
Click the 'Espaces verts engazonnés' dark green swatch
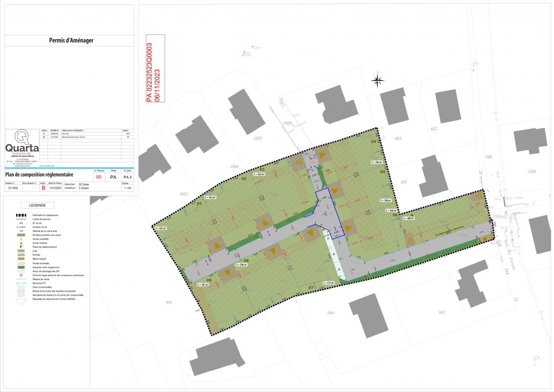tap(21, 267)
